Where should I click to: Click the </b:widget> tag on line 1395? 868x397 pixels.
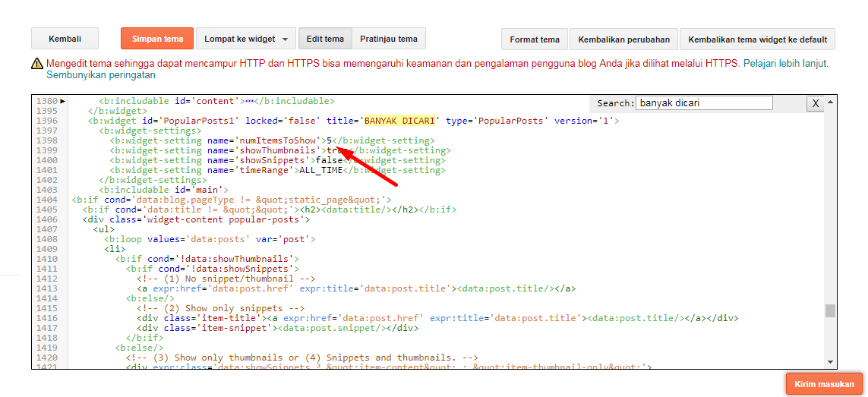pyautogui.click(x=118, y=111)
